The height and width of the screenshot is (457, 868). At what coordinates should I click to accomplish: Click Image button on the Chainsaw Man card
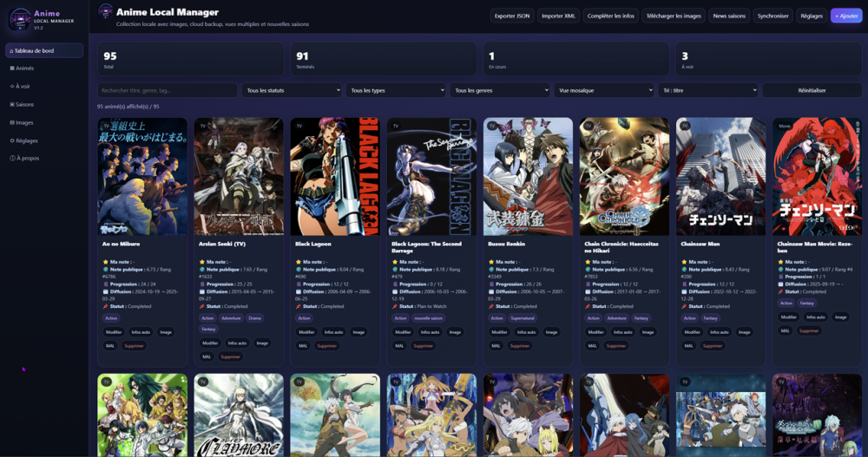click(x=744, y=332)
